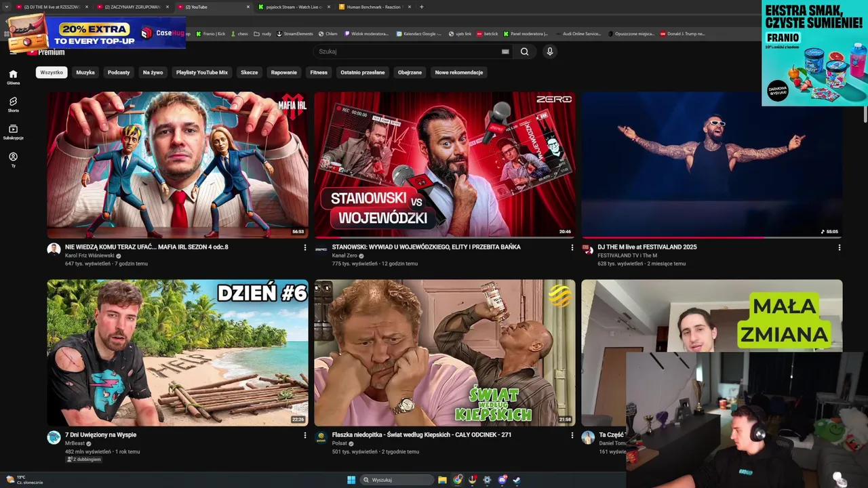Select the Fitness filter chip
868x488 pixels.
[319, 73]
